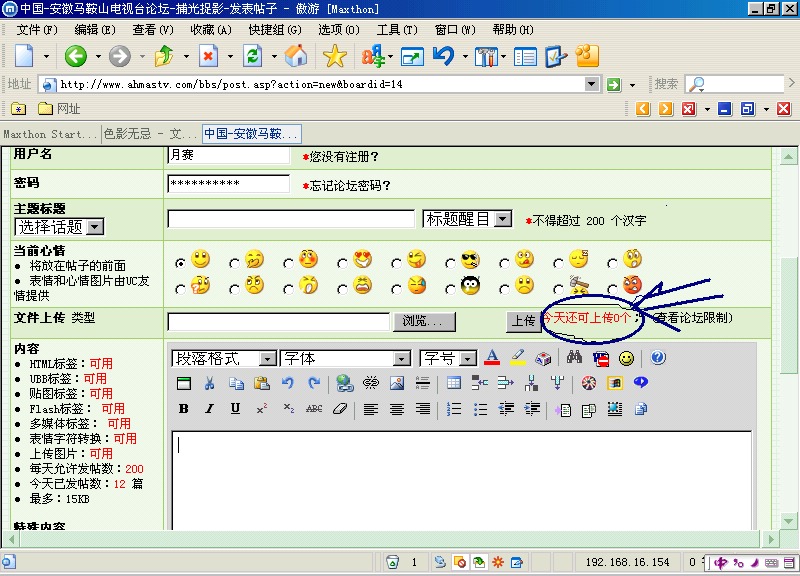800x576 pixels.
Task: Click the scissors Cut icon
Action: coord(209,383)
